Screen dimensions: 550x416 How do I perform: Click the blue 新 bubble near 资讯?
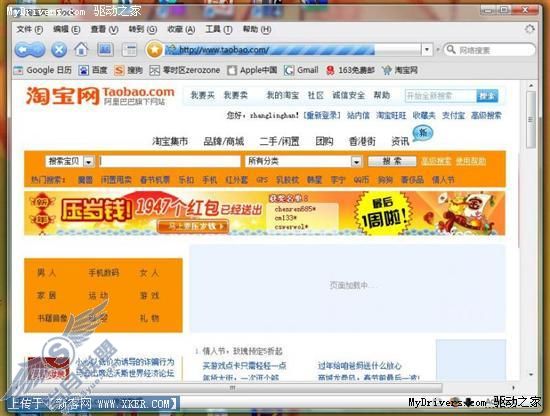[423, 133]
